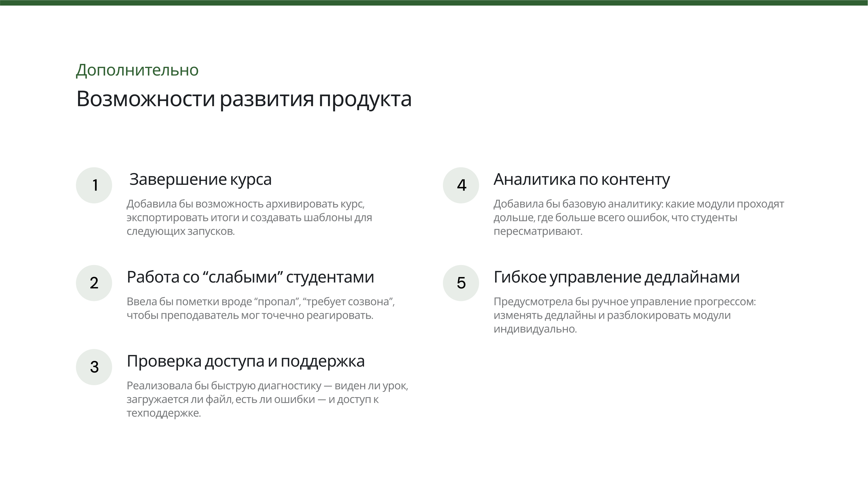Click the number 5 circle badge
Viewport: 868px width, 488px height.
tap(460, 283)
